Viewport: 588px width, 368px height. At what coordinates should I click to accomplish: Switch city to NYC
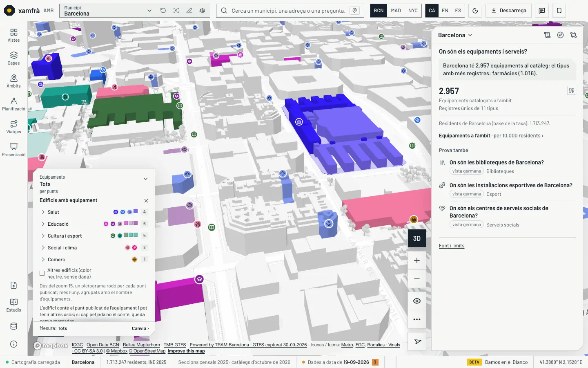coord(413,11)
